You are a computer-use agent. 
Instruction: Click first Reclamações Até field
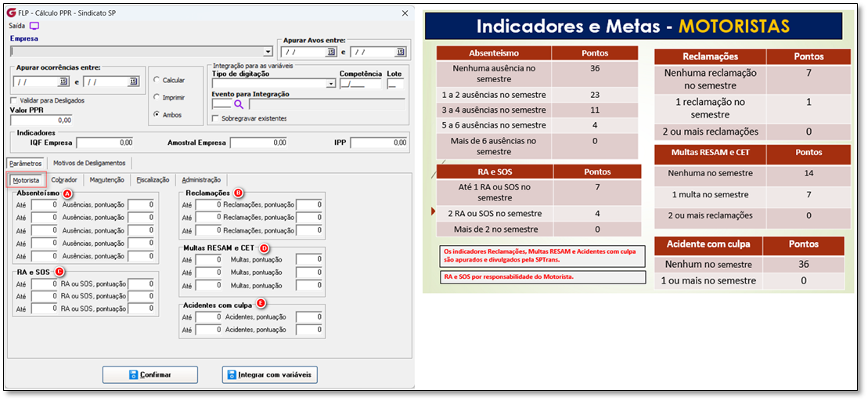pos(209,204)
